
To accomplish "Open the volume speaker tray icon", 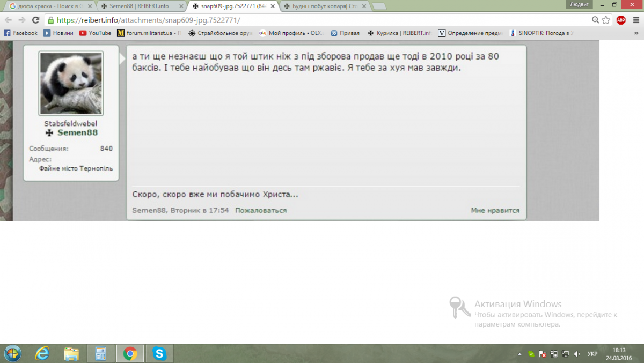I will [x=576, y=354].
